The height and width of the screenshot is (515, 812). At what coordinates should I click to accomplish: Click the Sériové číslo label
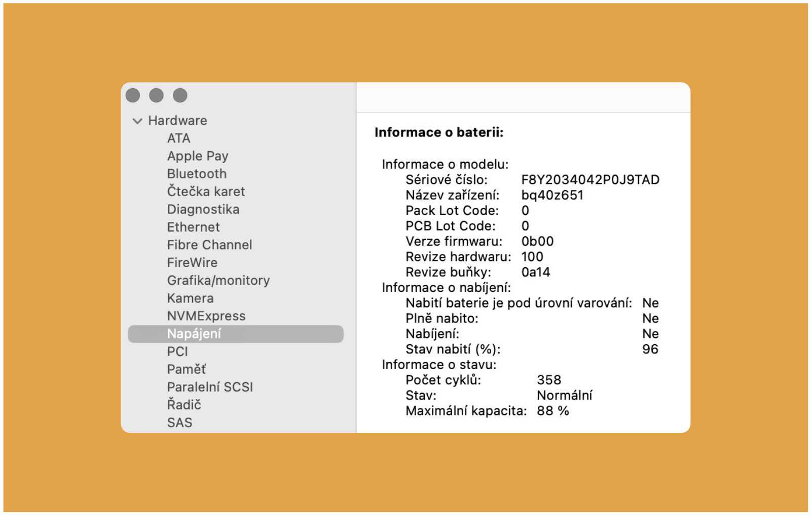click(447, 180)
